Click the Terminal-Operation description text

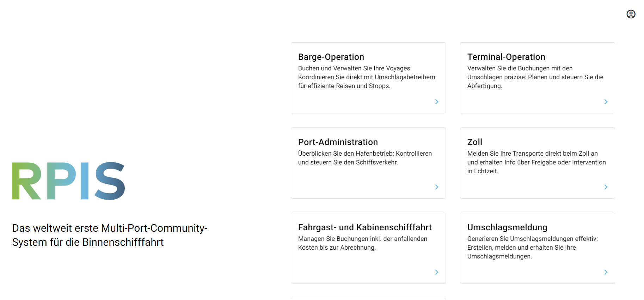coord(535,77)
